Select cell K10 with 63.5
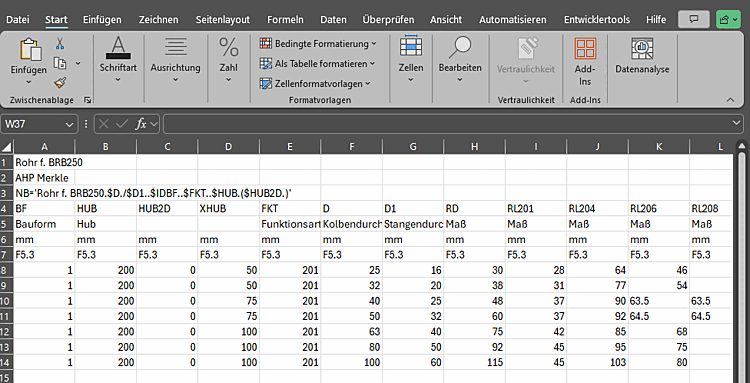 click(659, 301)
